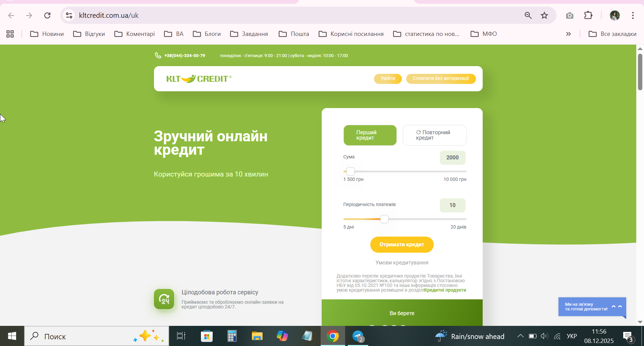The height and width of the screenshot is (346, 644).
Task: Open the Chrome profile avatar
Action: [x=615, y=15]
